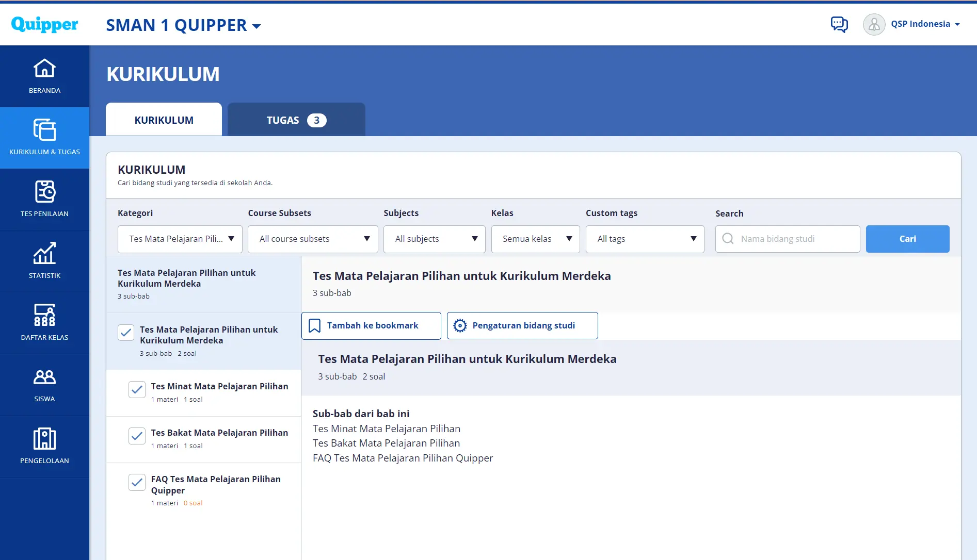Click the Cari search button

(x=907, y=239)
